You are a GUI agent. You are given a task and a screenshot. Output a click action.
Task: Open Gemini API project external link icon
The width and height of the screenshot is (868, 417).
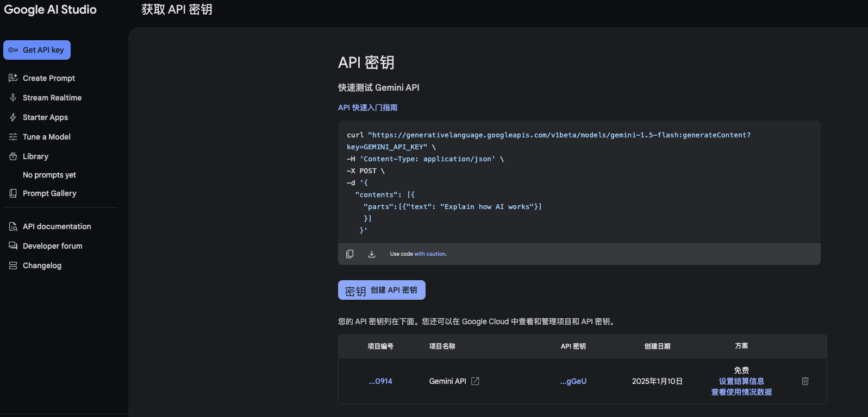[x=476, y=381]
